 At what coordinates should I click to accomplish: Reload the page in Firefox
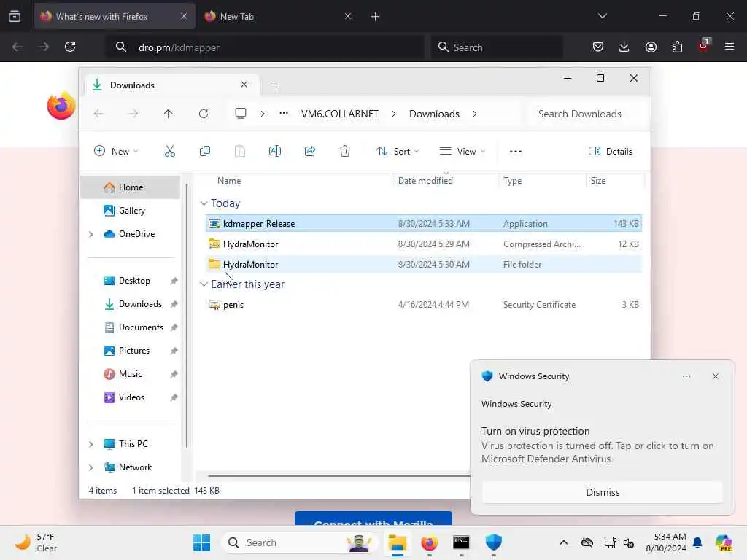point(70,47)
